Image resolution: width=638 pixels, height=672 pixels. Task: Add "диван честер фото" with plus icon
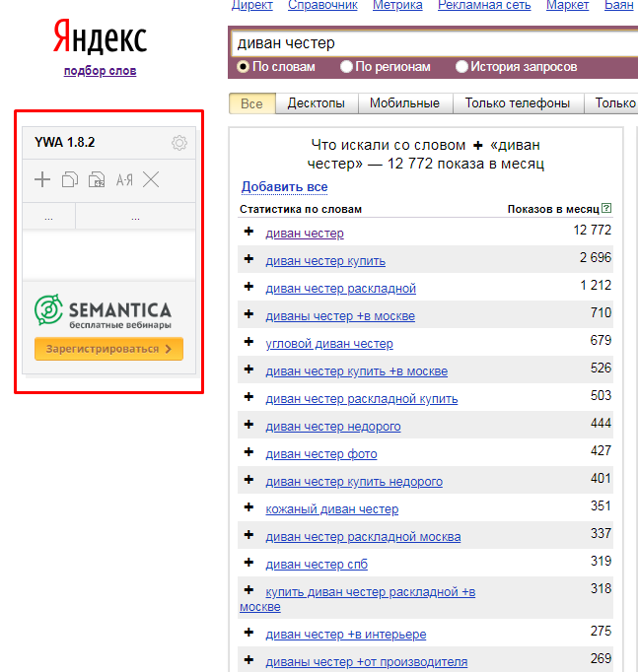point(248,451)
